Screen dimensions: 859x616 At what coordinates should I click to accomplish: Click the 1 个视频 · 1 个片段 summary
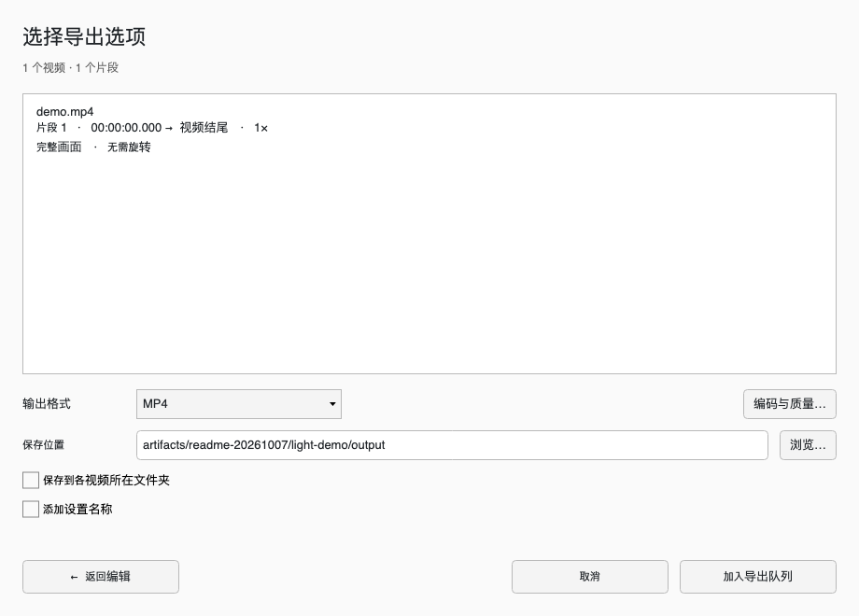click(71, 68)
